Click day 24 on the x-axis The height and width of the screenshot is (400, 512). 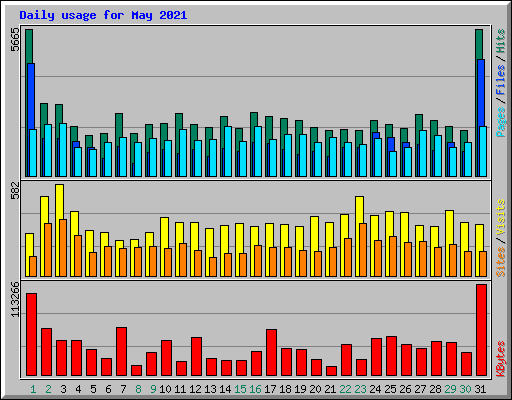(375, 389)
